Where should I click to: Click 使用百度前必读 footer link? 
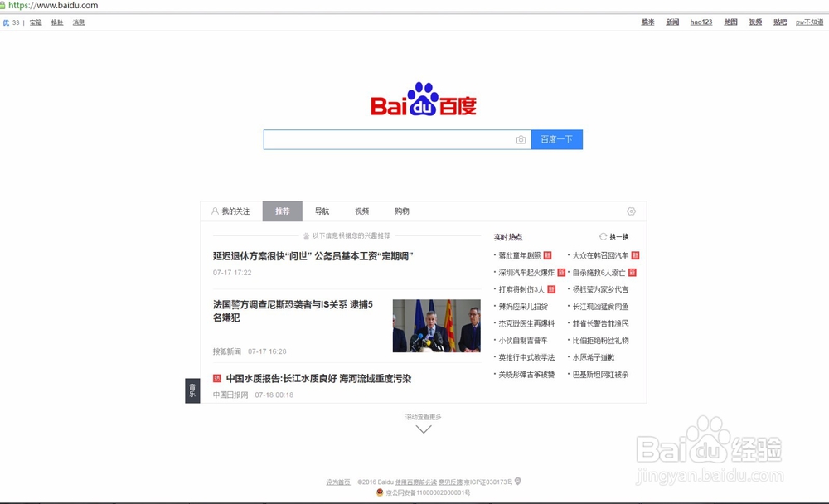tap(416, 482)
